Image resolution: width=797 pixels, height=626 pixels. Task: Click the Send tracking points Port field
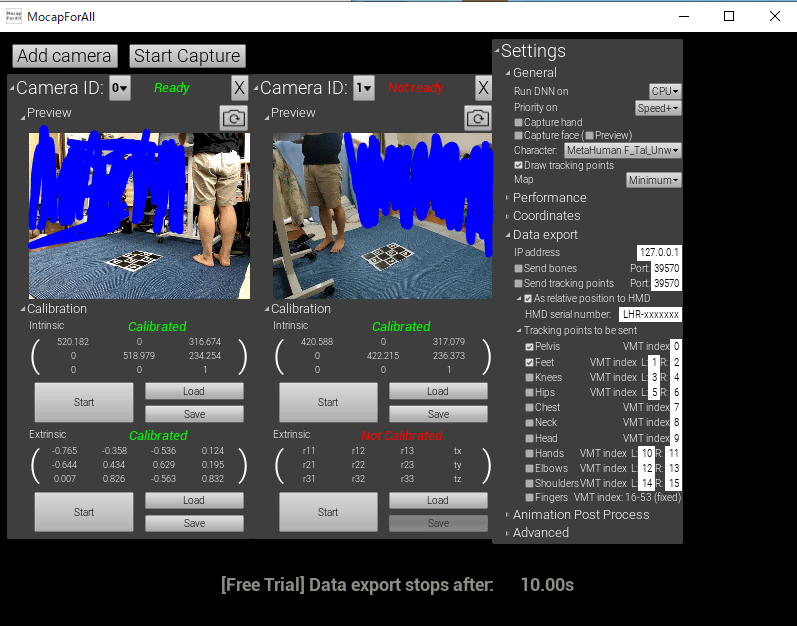pyautogui.click(x=666, y=284)
